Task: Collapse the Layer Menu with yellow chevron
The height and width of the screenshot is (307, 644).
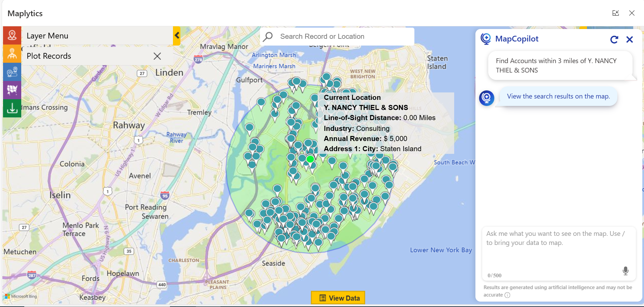Action: tap(177, 35)
